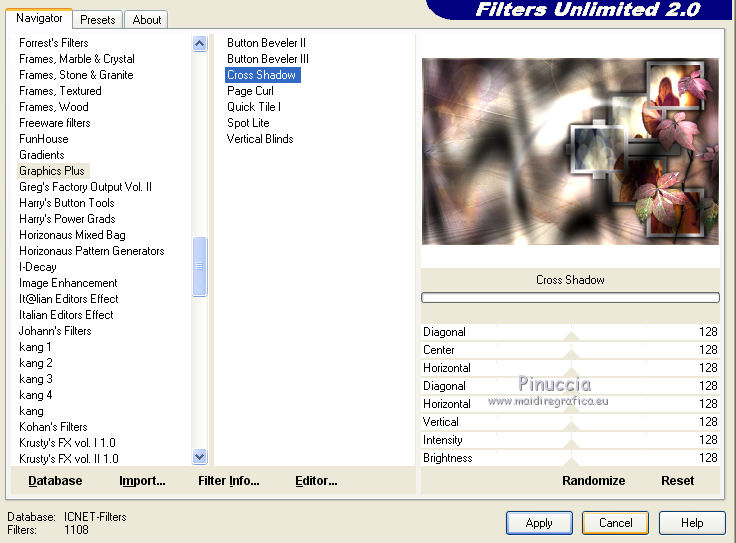736x543 pixels.
Task: Select Harry's Button Tools category
Action: click(67, 203)
